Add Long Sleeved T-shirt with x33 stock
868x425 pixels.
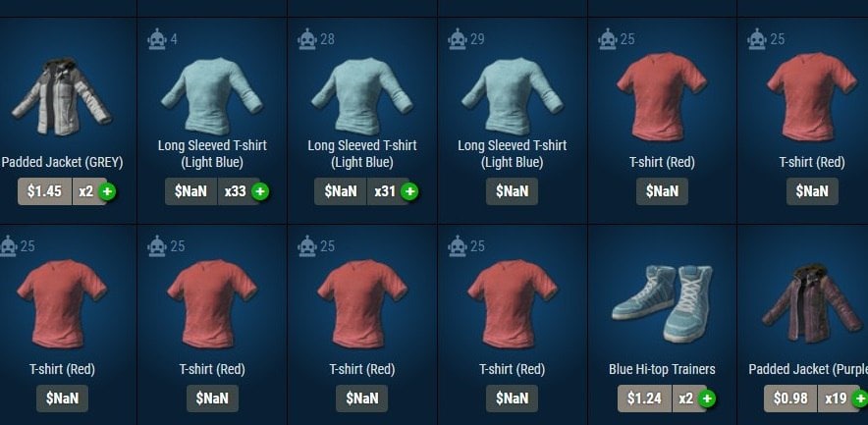260,192
